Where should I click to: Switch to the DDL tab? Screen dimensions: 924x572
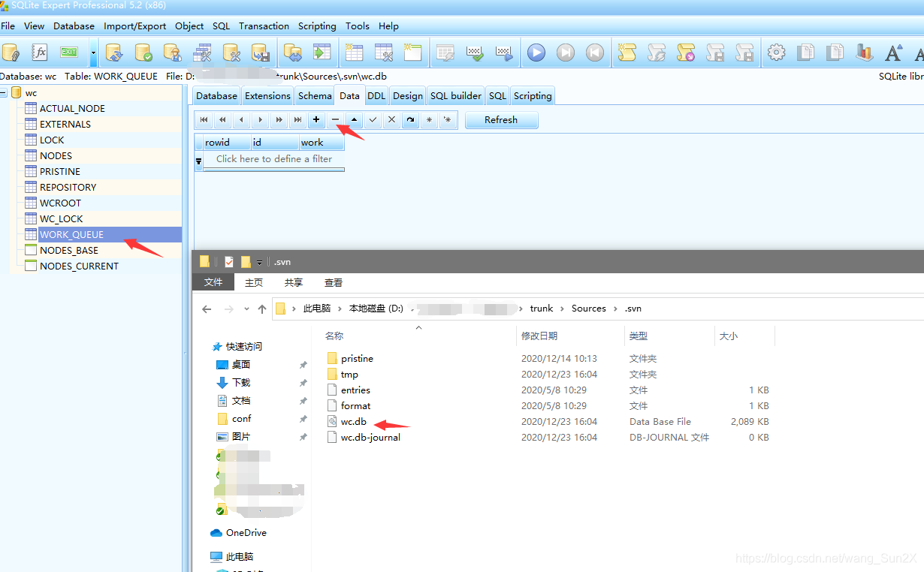click(x=376, y=96)
